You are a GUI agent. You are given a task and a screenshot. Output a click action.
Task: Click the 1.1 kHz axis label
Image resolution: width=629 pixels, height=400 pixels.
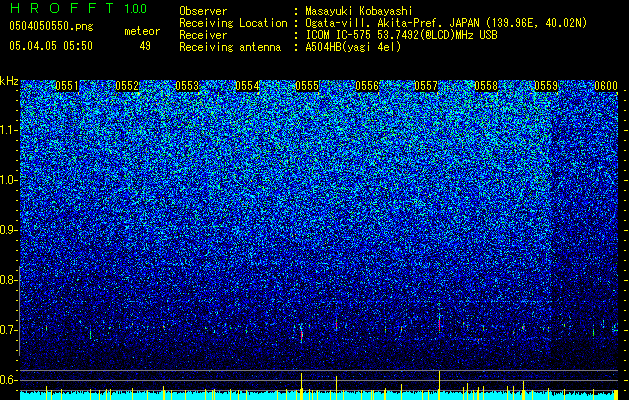(9, 130)
